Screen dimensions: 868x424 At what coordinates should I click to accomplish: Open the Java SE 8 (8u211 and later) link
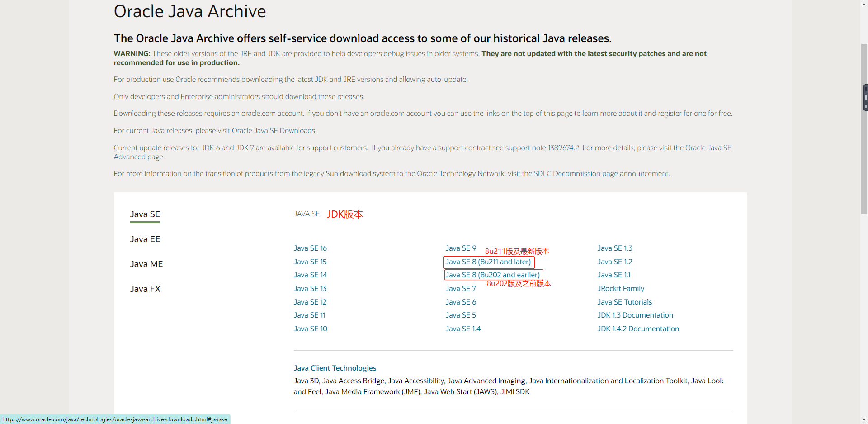click(488, 262)
